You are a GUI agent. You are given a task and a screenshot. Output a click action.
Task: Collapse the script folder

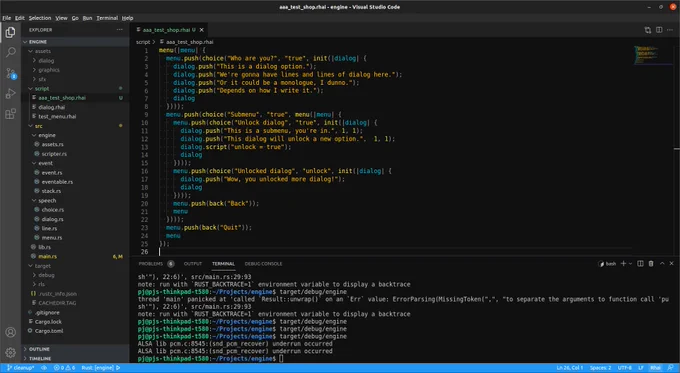pyautogui.click(x=75, y=88)
